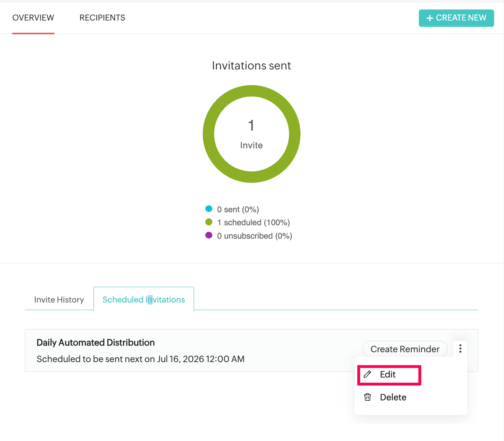Viewport: 504px width, 441px height.
Task: Open the Recipients tab
Action: [x=102, y=18]
